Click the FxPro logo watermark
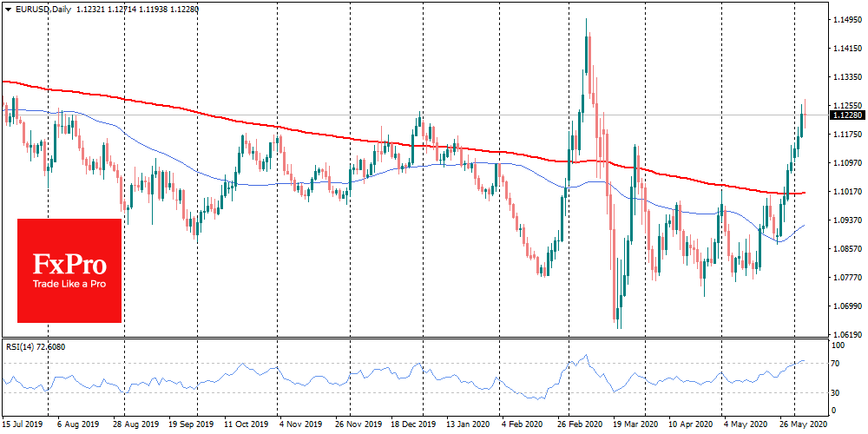 69,263
